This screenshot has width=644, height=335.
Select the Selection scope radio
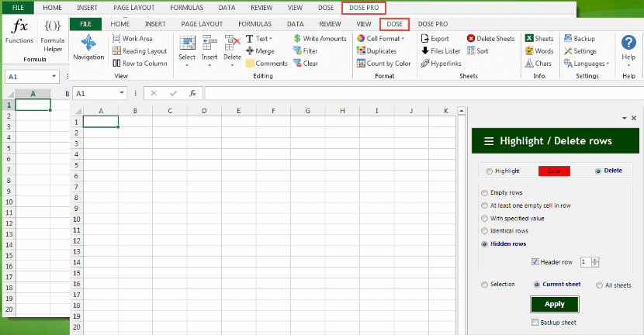485,285
